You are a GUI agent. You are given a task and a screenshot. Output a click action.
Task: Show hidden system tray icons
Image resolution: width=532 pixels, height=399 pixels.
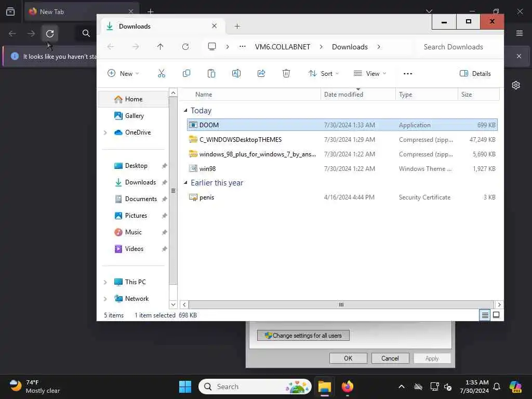click(402, 387)
